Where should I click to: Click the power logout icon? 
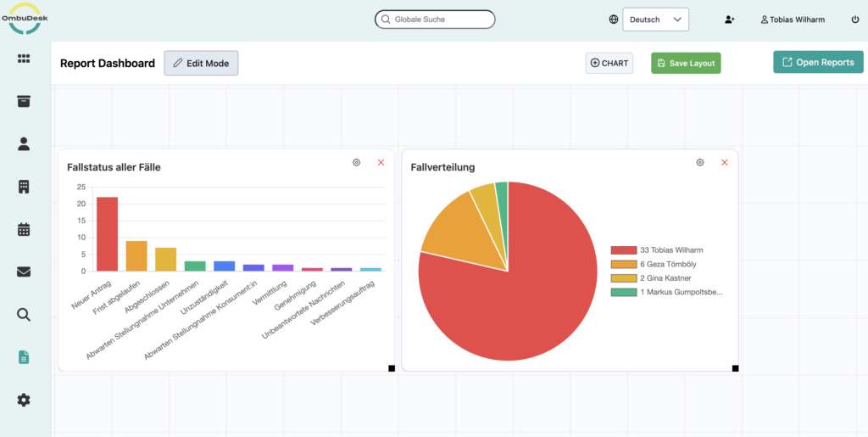(x=854, y=20)
